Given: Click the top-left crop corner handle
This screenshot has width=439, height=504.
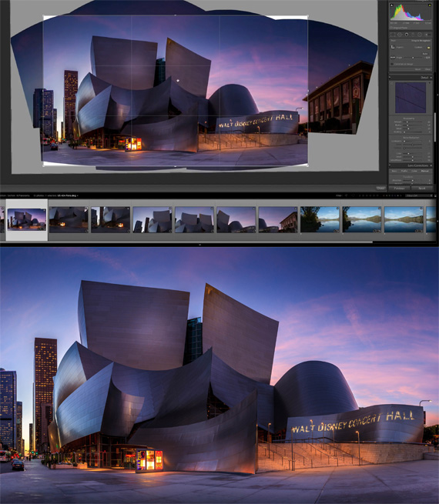Looking at the screenshot, I should coord(43,15).
